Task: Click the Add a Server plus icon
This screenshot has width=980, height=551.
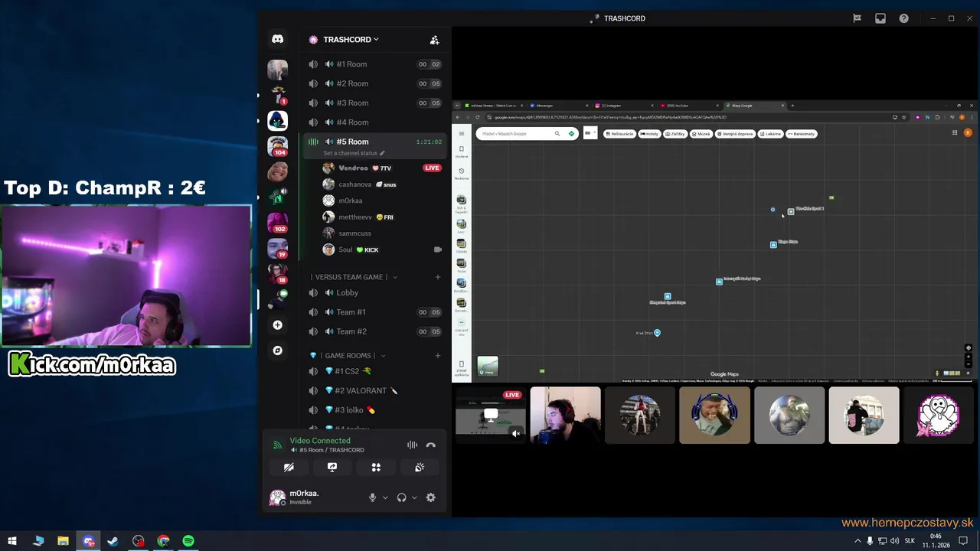Action: 277,325
